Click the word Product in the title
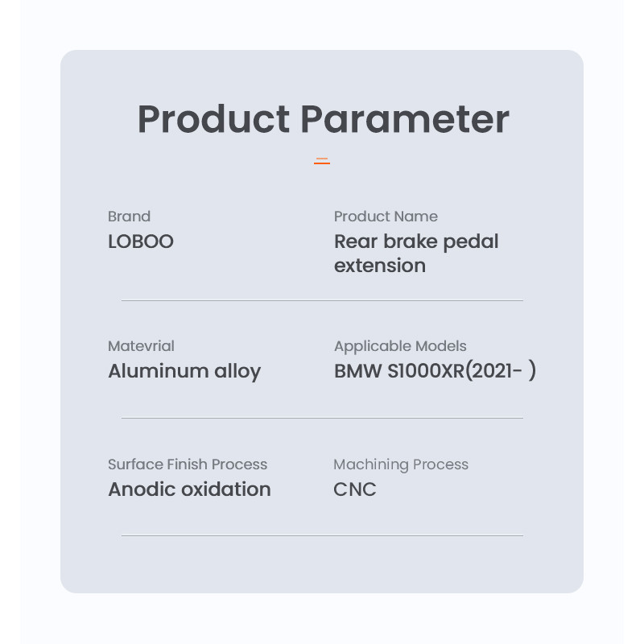Image resolution: width=644 pixels, height=644 pixels. pos(213,119)
